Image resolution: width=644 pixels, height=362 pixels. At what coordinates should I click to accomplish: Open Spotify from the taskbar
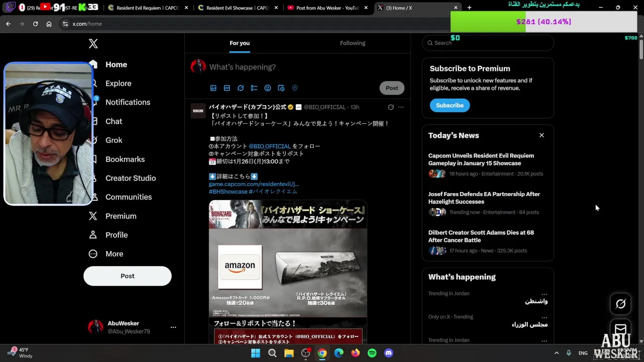pyautogui.click(x=372, y=353)
